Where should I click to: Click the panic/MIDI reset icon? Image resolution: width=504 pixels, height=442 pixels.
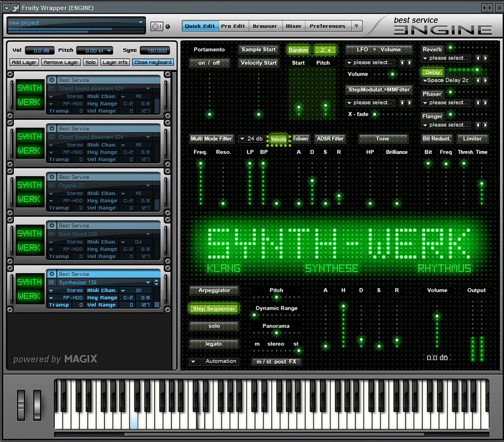[157, 26]
